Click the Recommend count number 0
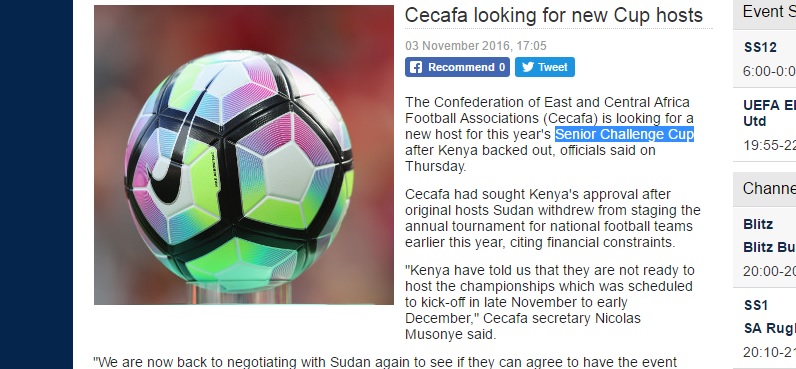 pyautogui.click(x=502, y=67)
